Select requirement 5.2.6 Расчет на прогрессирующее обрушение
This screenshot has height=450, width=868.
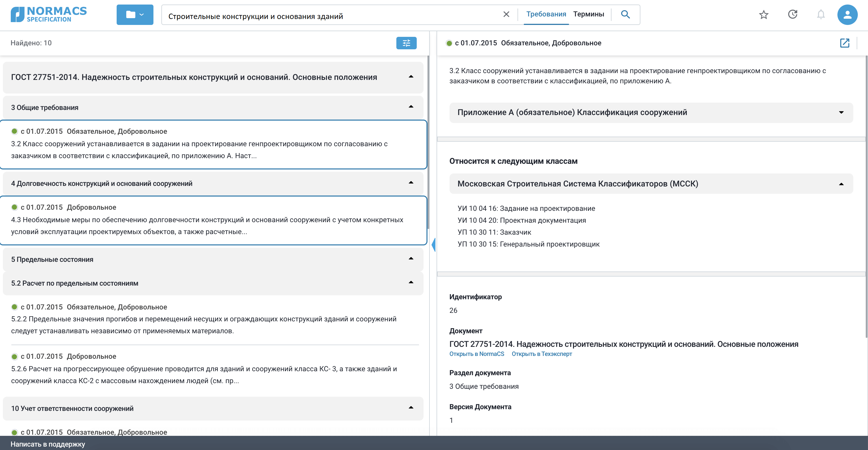[213, 369]
